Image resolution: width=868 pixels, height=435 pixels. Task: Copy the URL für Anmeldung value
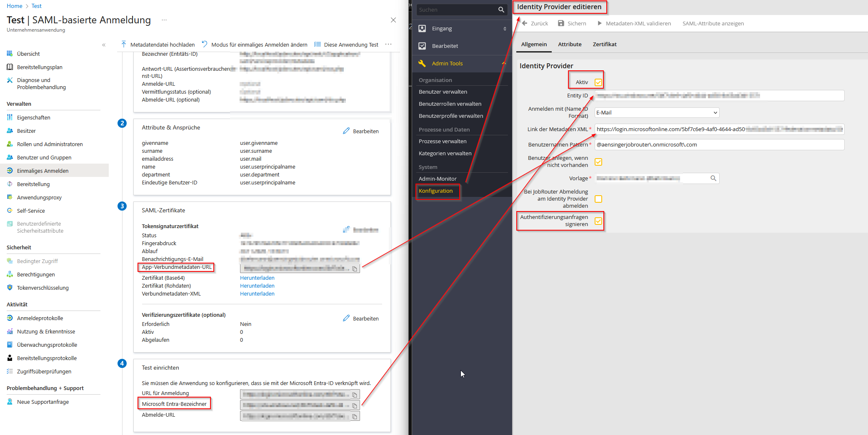(x=355, y=395)
